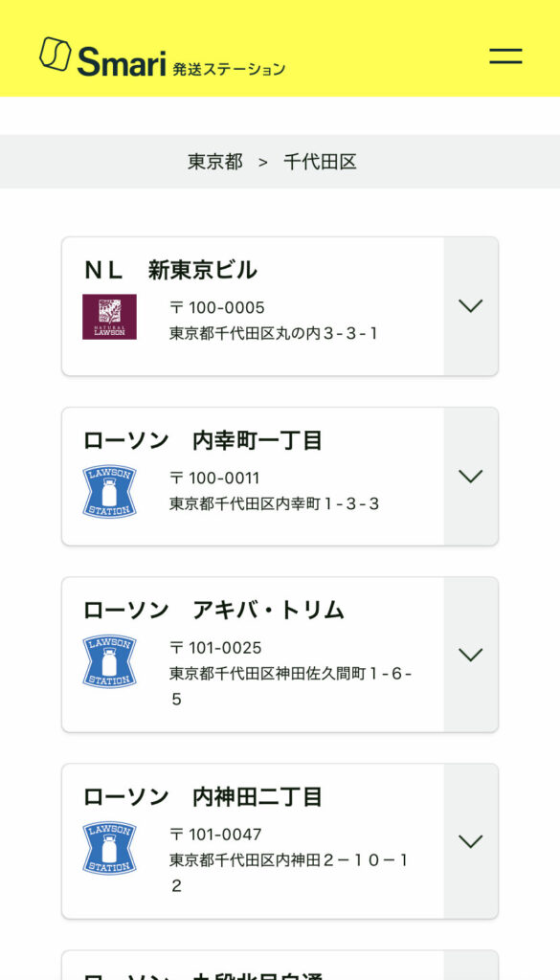Click the Smari parcel mark left of logo text
Viewport: 560px width, 980px height.
(x=55, y=56)
